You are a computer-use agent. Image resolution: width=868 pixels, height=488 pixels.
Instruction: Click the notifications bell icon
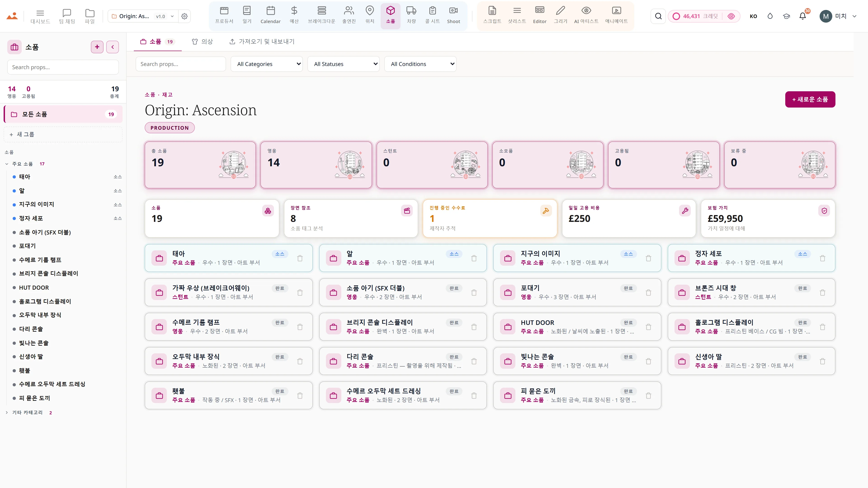tap(803, 16)
